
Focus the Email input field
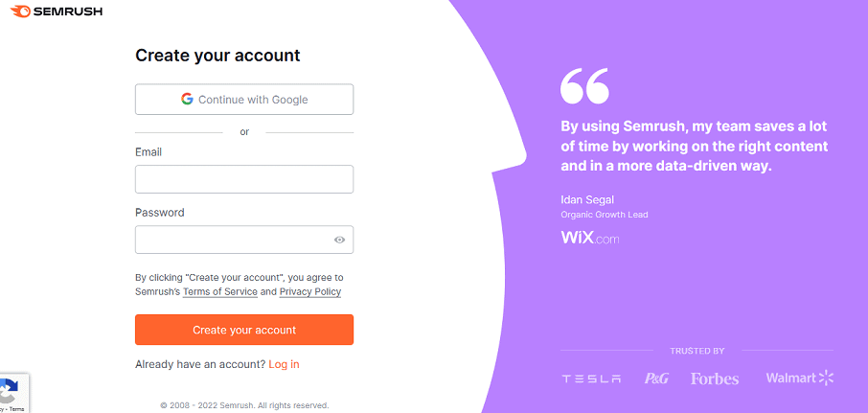tap(244, 179)
